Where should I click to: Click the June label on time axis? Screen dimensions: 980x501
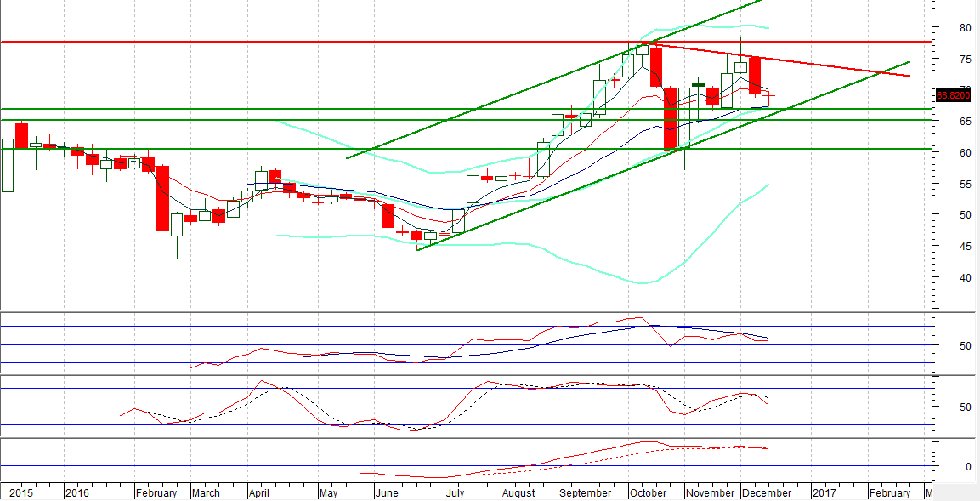point(388,492)
